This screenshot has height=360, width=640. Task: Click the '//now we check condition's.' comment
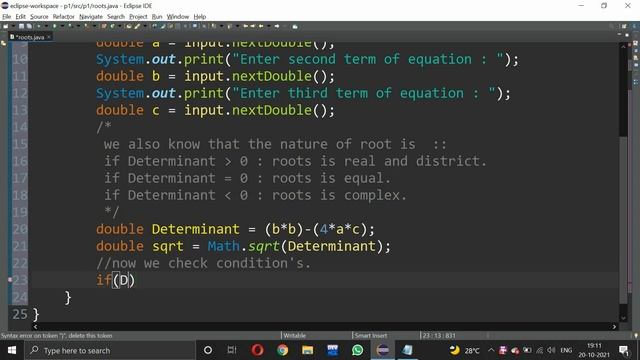point(203,263)
